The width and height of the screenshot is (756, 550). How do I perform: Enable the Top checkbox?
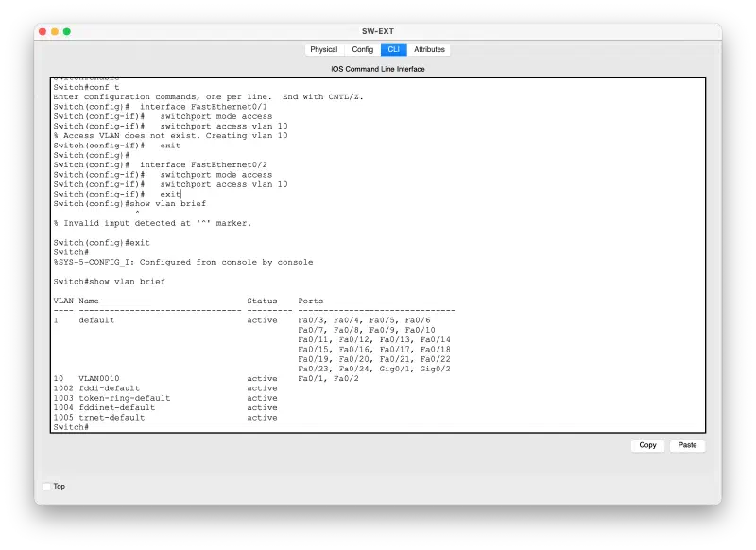pyautogui.click(x=46, y=487)
